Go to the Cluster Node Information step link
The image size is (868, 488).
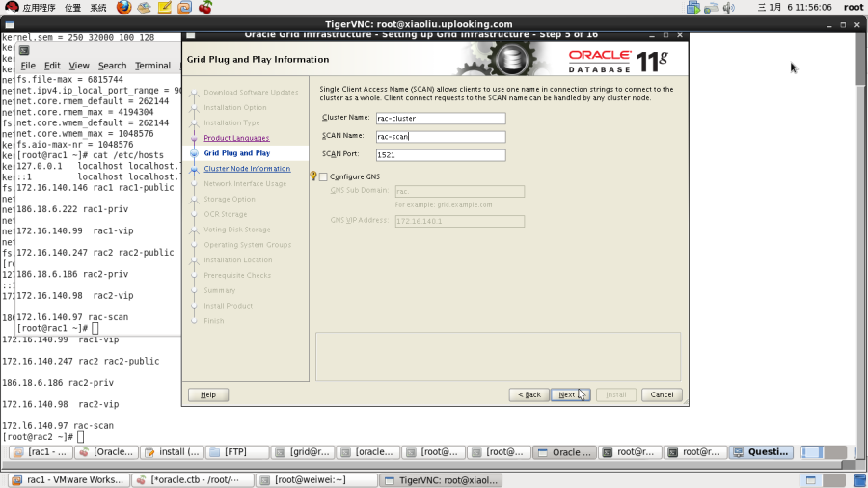[x=247, y=168]
